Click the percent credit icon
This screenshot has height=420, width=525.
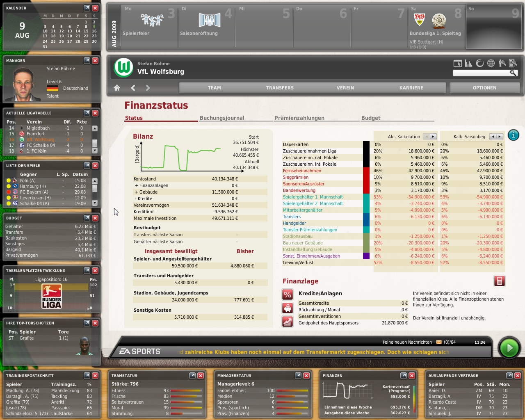[x=288, y=294]
